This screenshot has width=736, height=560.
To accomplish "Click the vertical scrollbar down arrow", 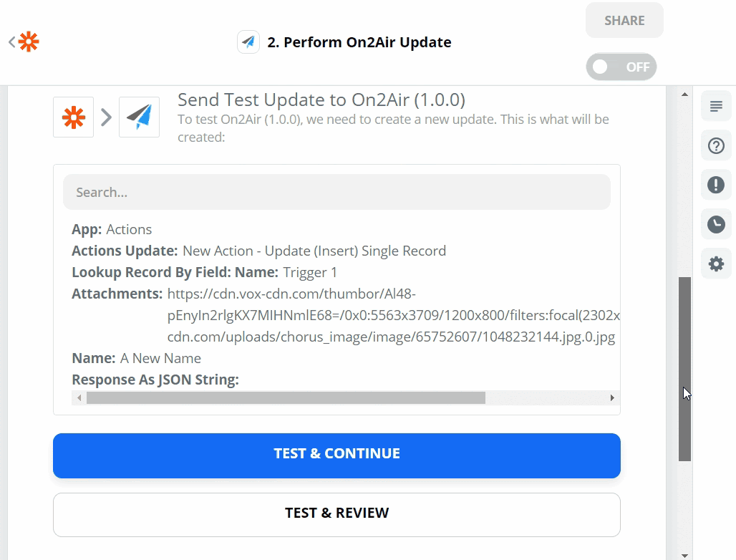I will pos(685,554).
